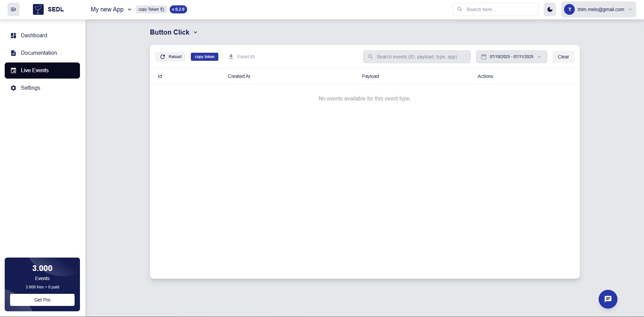The image size is (644, 317).
Task: Click the Export download icon
Action: tap(231, 56)
